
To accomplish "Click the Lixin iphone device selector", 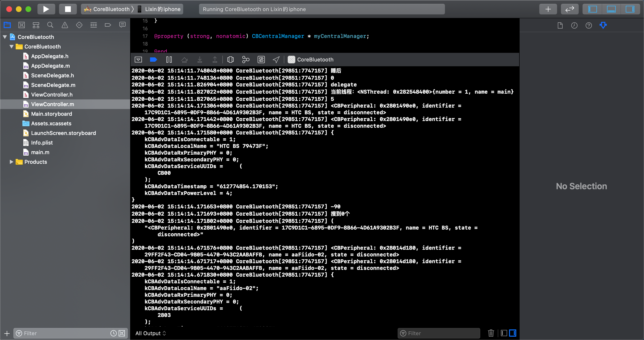I will coord(163,9).
